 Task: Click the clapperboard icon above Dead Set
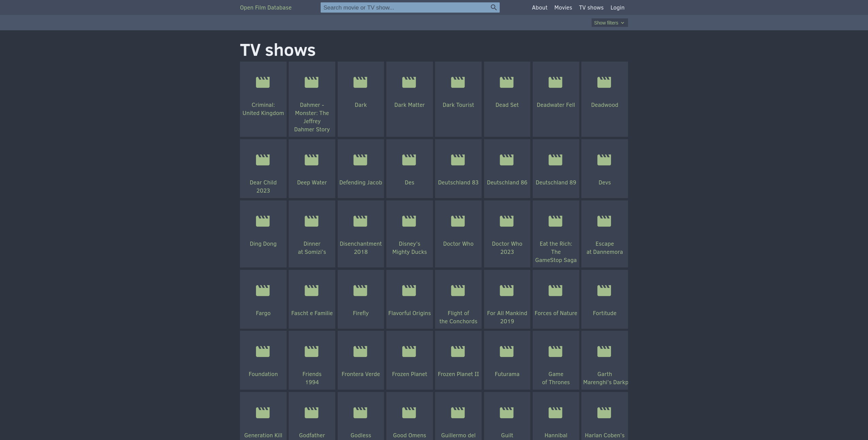507,82
